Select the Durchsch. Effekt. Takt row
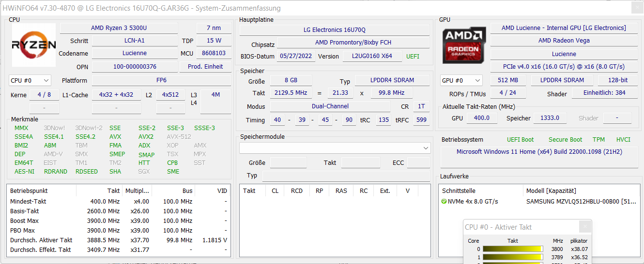 119,250
